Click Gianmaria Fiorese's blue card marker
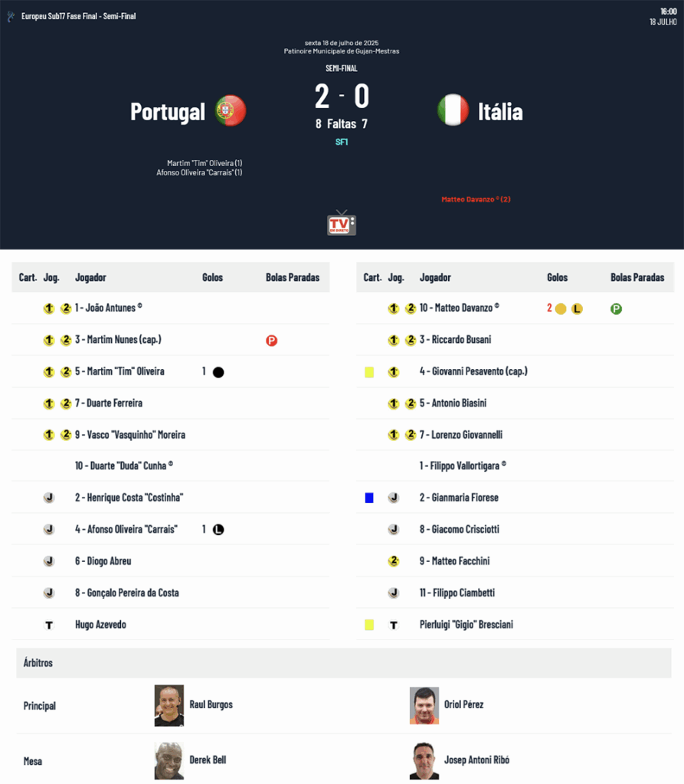 (369, 498)
